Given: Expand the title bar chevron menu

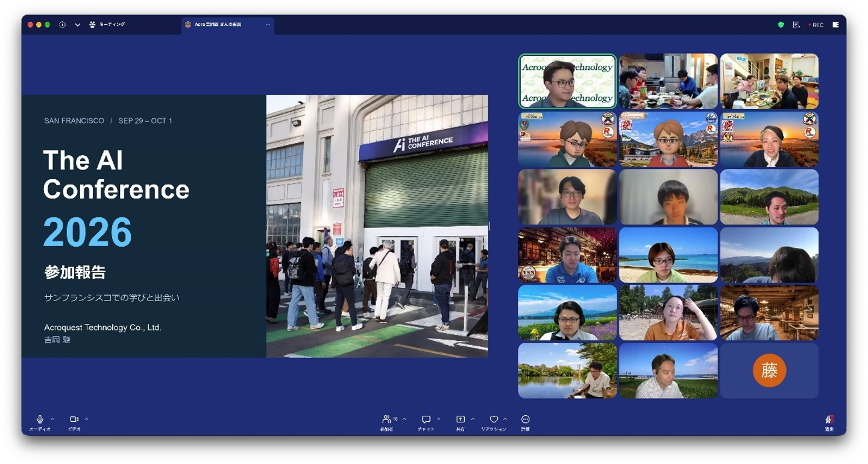Looking at the screenshot, I should pos(78,25).
